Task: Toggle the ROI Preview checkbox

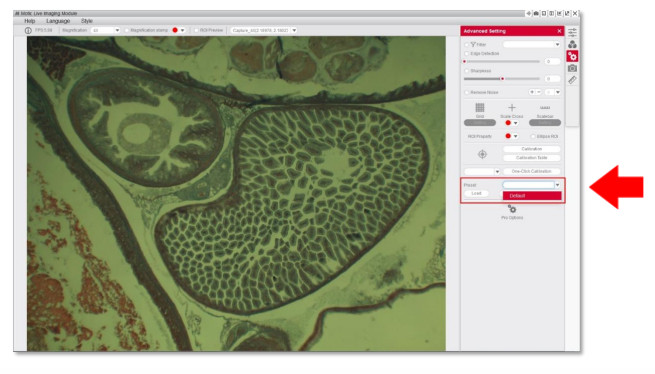Action: click(196, 31)
